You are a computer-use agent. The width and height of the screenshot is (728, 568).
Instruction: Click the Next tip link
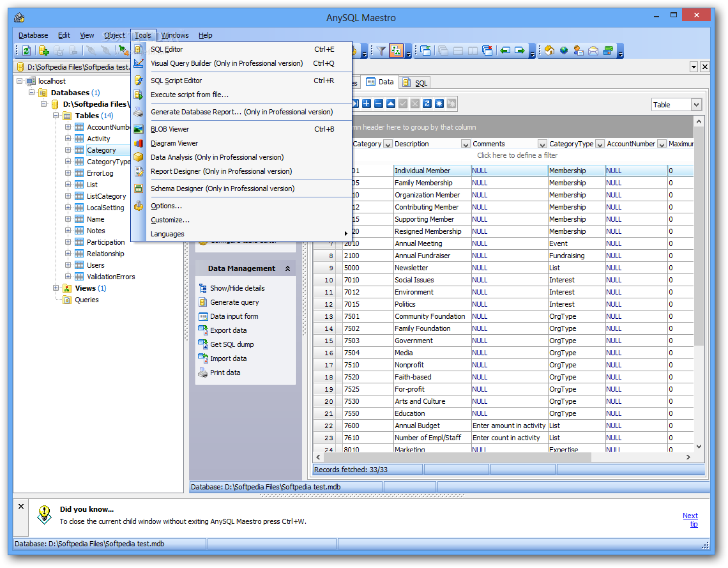click(690, 519)
